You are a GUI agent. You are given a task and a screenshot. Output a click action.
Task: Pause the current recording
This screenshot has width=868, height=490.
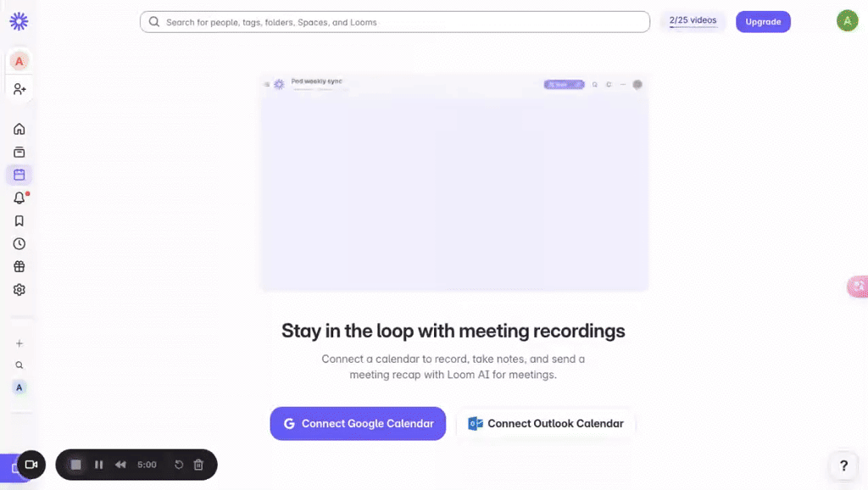pos(98,465)
